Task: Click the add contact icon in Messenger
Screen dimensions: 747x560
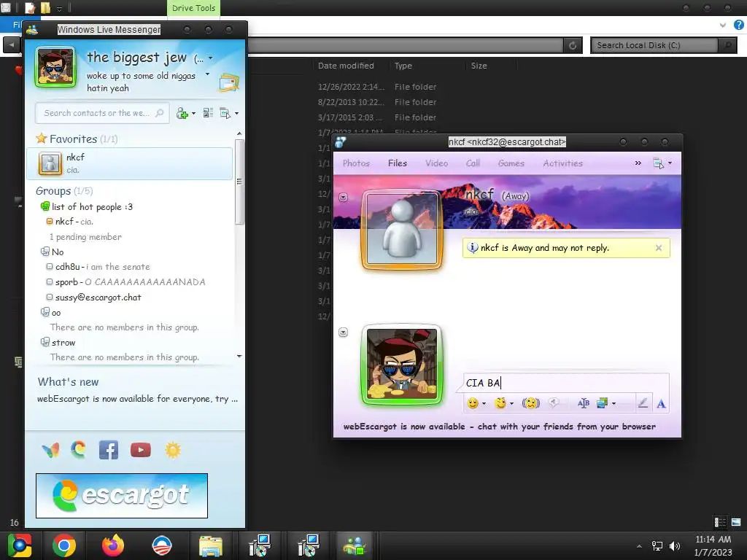Action: (182, 113)
